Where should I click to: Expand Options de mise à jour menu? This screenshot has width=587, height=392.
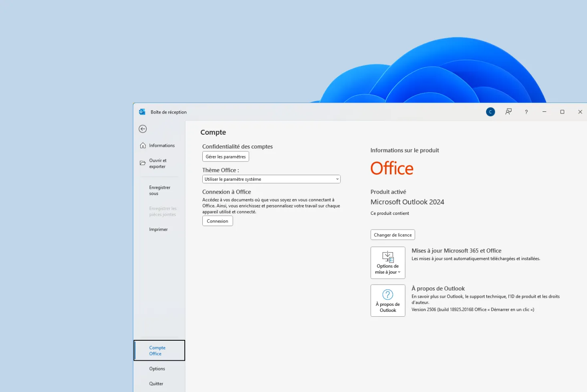click(x=388, y=263)
